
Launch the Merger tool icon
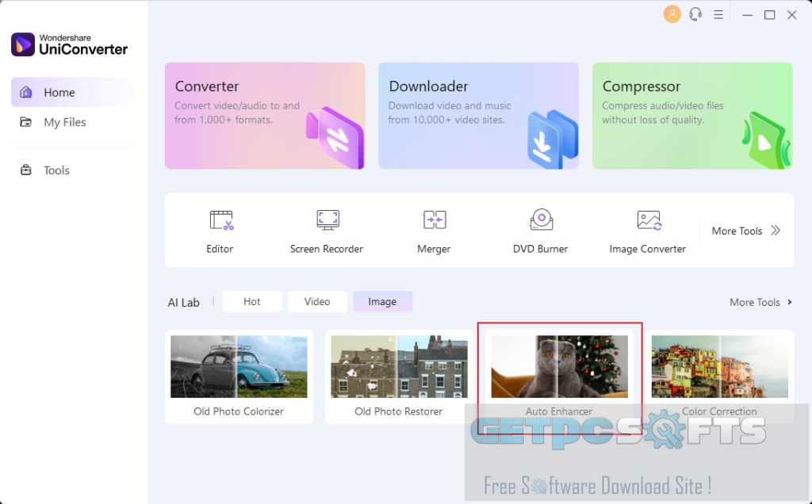pos(435,220)
